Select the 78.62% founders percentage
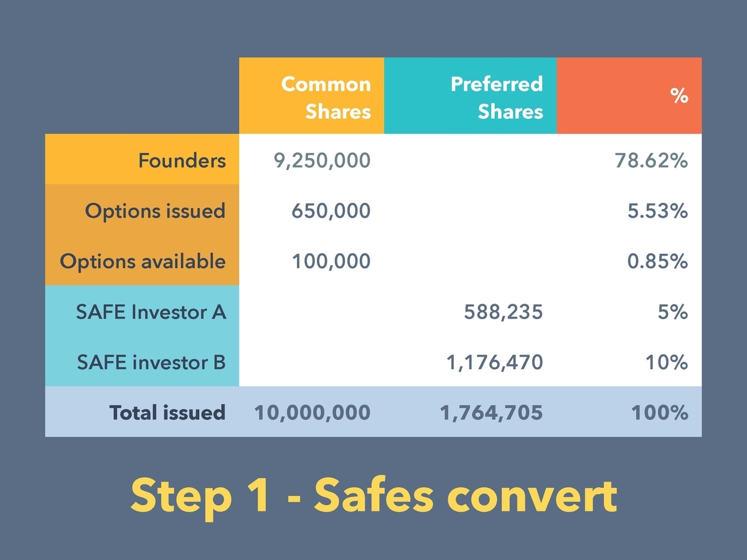The width and height of the screenshot is (747, 560). (x=651, y=161)
